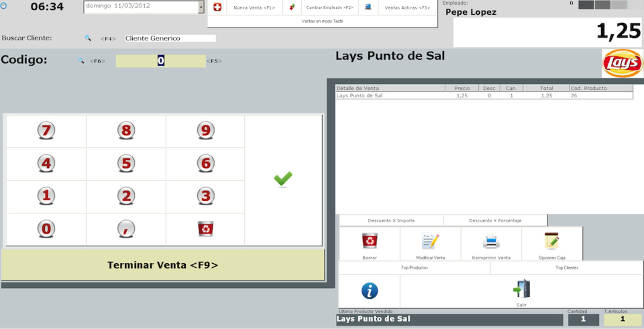
Task: Click Ventas en modo Tactil button
Action: (322, 21)
